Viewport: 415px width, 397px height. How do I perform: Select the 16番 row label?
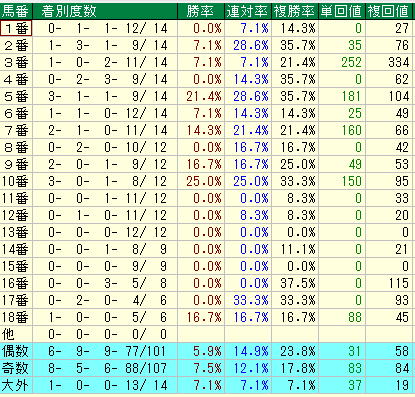[16, 283]
